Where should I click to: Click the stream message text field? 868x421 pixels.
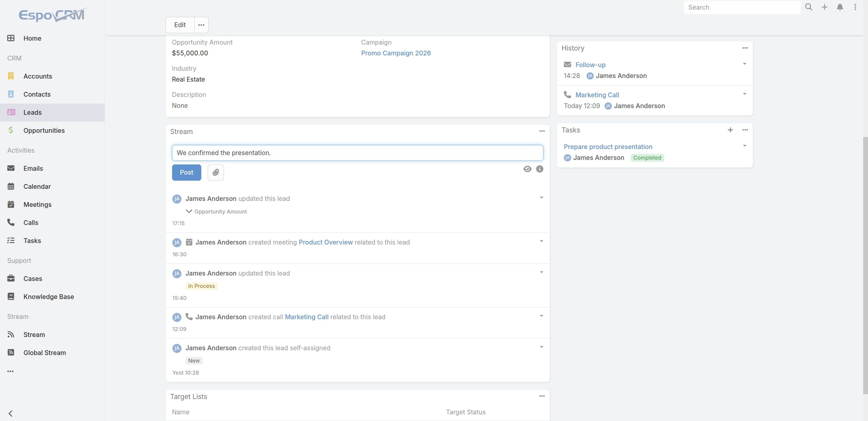pos(357,153)
